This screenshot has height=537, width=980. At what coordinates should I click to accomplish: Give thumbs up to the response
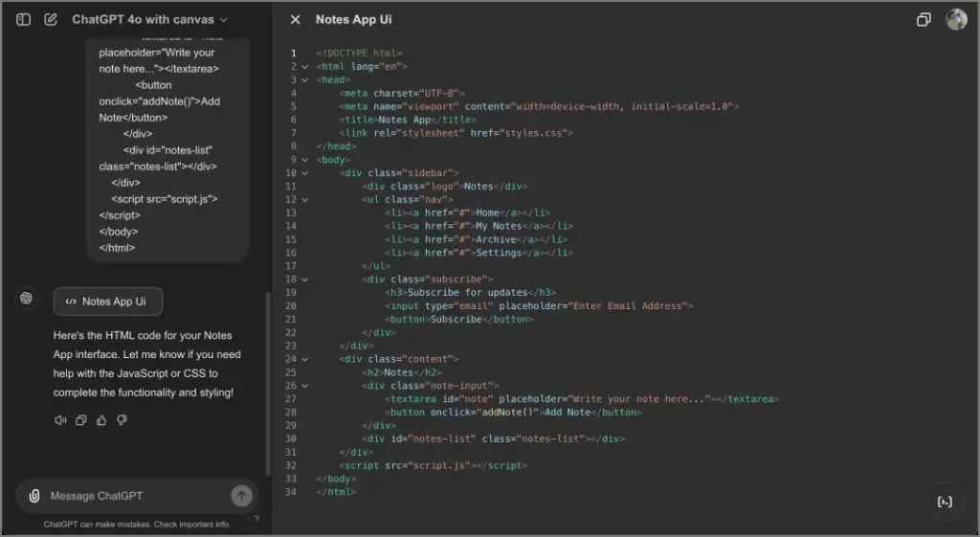(x=101, y=420)
